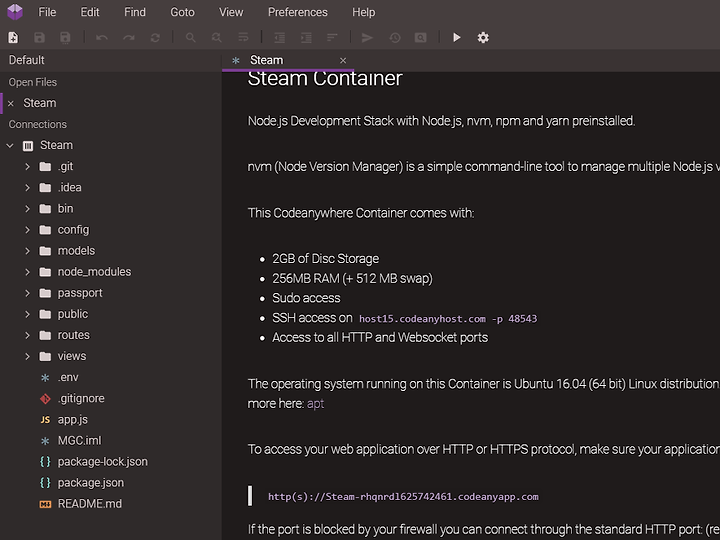This screenshot has height=540, width=720.
Task: Select the Default layout header
Action: click(27, 60)
